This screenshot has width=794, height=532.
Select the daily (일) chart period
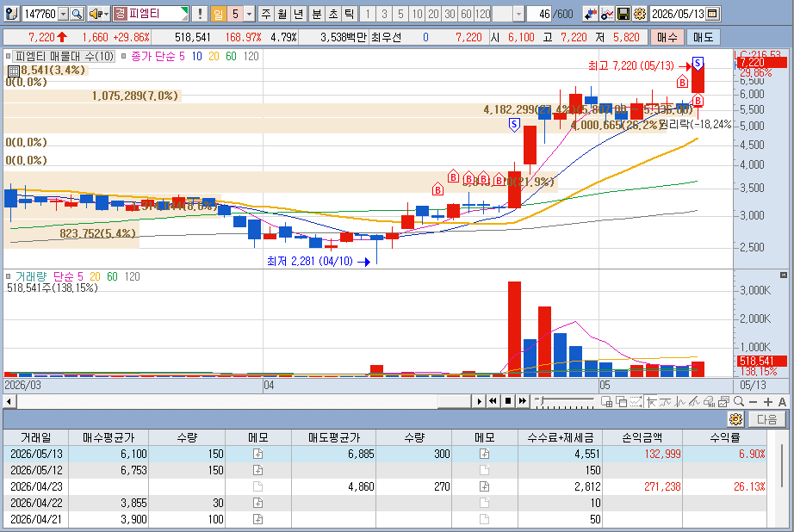tap(218, 14)
